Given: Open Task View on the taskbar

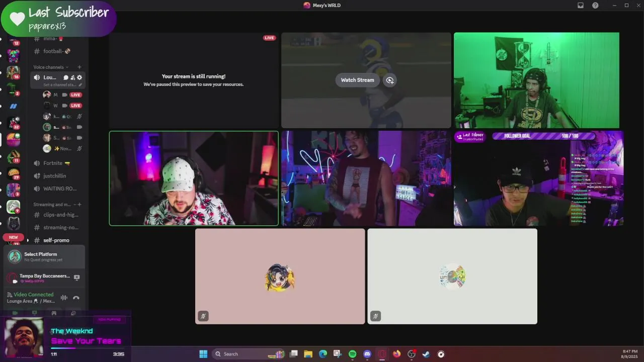Looking at the screenshot, I should click(293, 354).
